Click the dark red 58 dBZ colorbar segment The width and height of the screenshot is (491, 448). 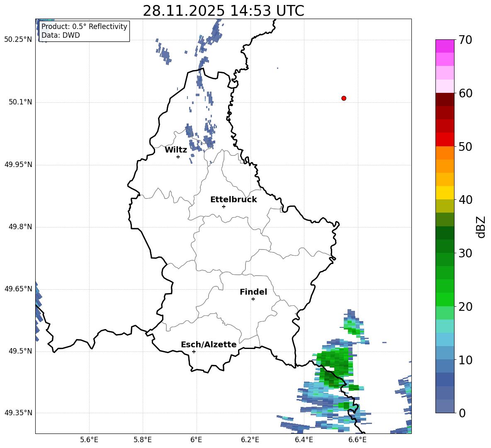(445, 99)
